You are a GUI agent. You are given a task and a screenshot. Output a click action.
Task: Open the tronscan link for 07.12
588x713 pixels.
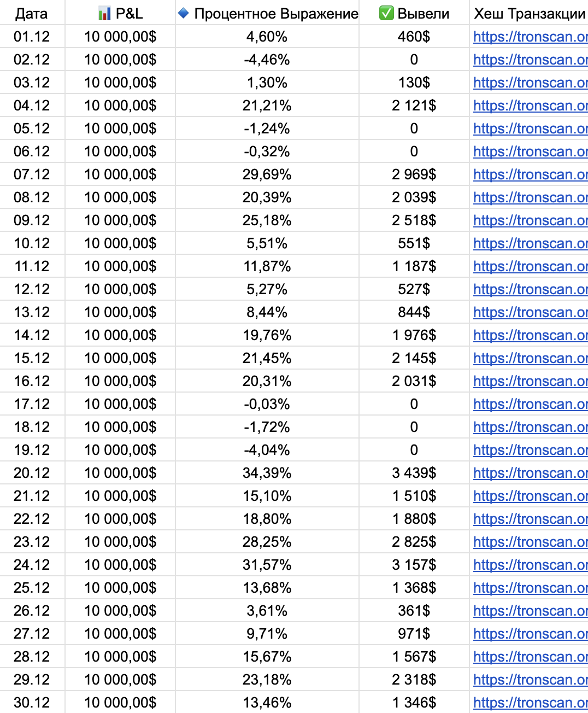[530, 174]
